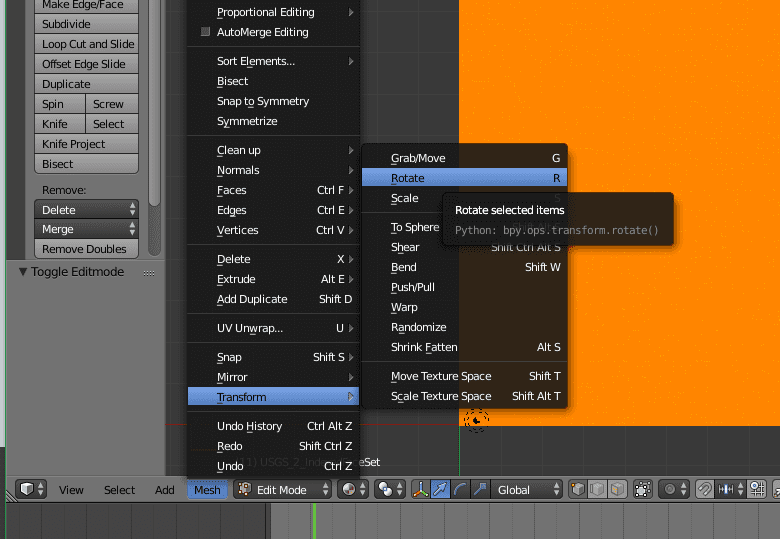Open the Delete dropdown in tool shelf
Image resolution: width=780 pixels, height=539 pixels.
coord(87,209)
